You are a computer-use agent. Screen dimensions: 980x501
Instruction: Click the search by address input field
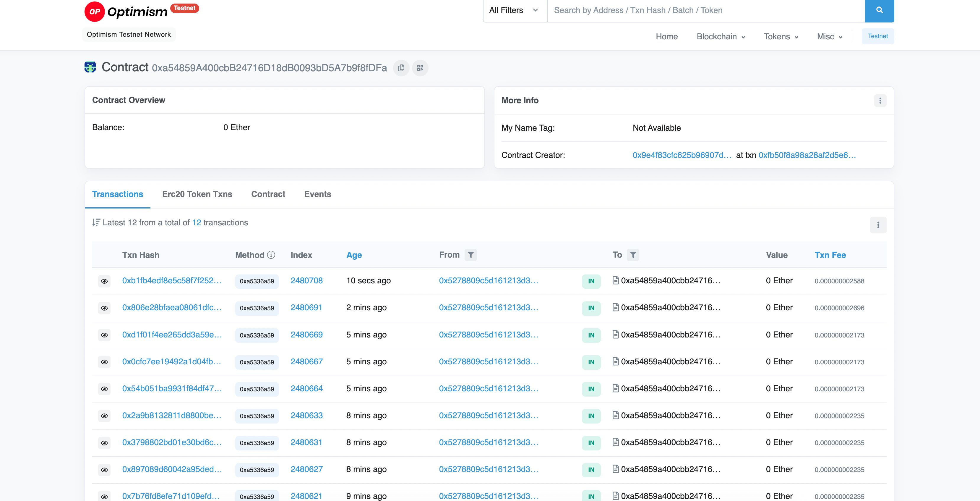pyautogui.click(x=706, y=11)
